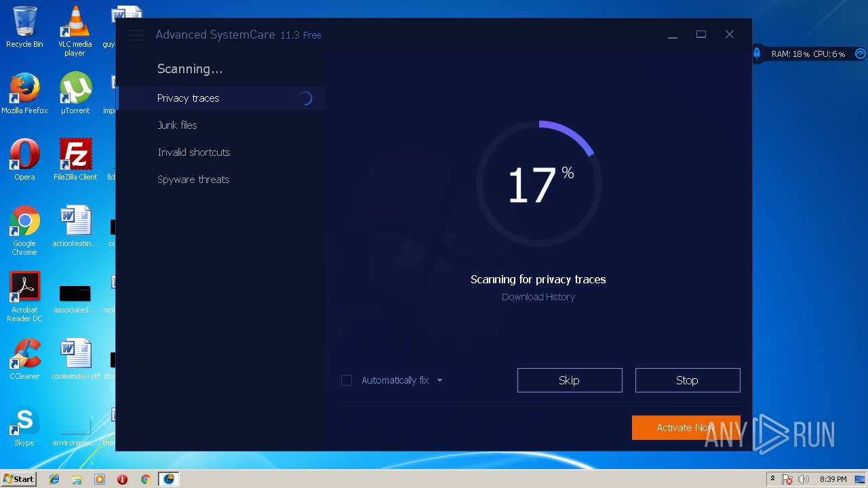
Task: Select Junk files in scan list
Action: 177,125
